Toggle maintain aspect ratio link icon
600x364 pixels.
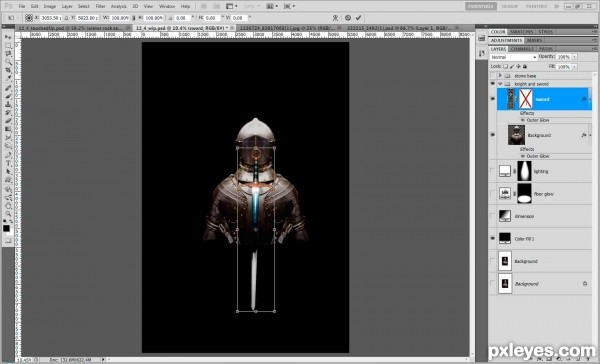click(x=134, y=18)
